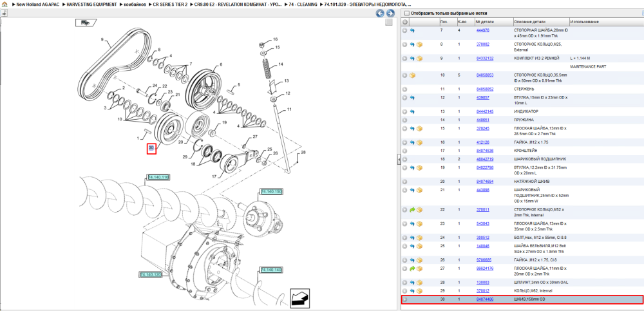The image size is (644, 311).
Task: Click the square button at the diagram's top right
Action: [x=388, y=23]
